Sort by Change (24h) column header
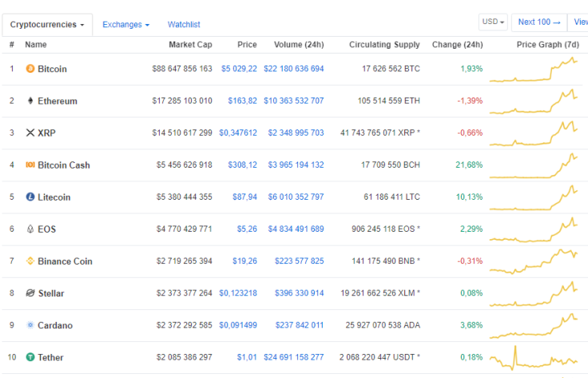The height and width of the screenshot is (378, 588). 458,45
